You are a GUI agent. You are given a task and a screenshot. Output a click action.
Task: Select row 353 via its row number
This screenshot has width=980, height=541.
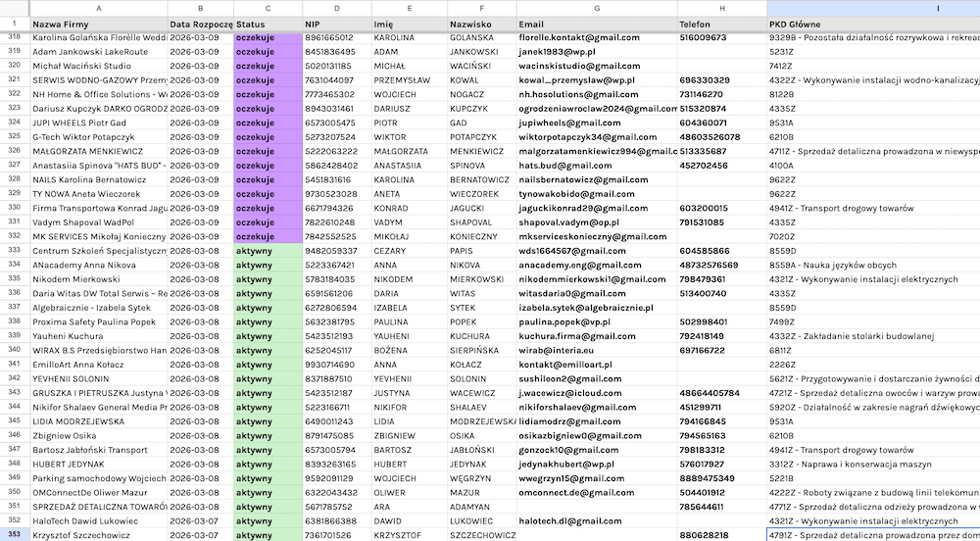(14, 534)
